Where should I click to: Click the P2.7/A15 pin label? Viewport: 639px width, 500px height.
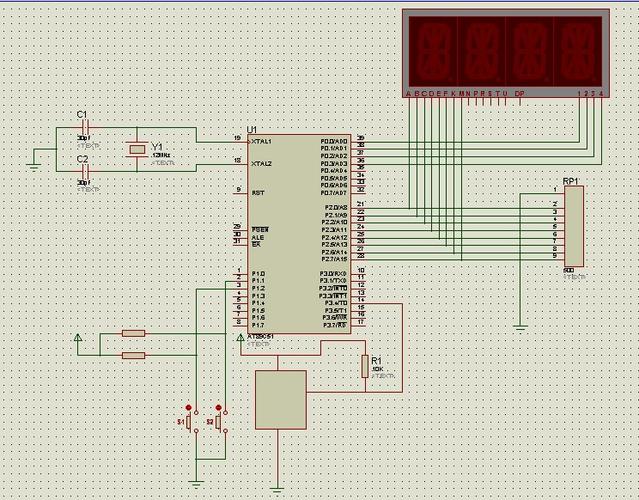pos(334,259)
